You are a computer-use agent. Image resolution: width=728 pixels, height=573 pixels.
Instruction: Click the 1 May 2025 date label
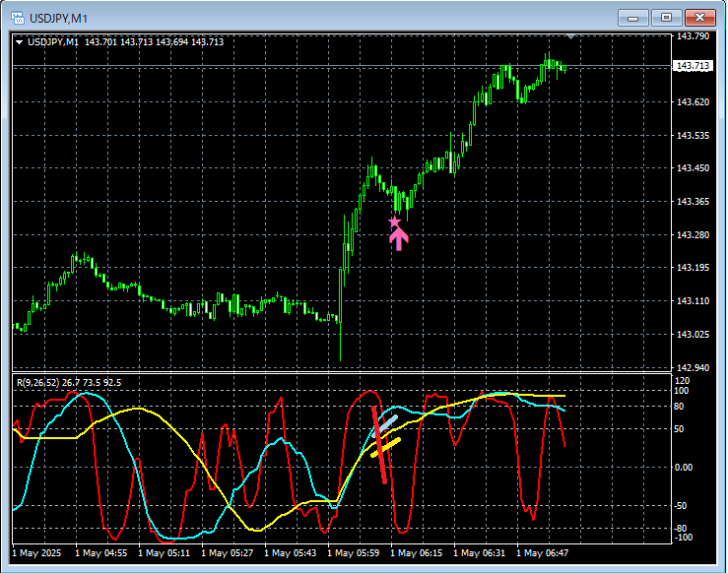click(x=36, y=553)
